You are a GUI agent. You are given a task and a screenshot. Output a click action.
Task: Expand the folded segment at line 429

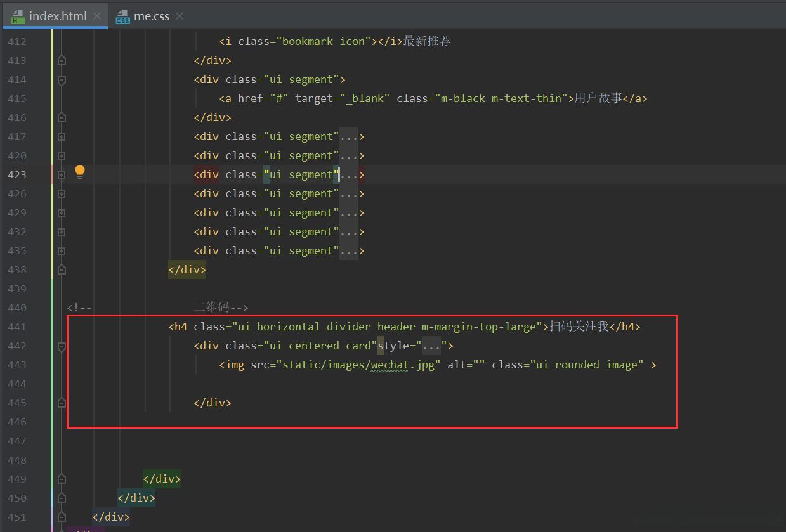[x=62, y=212]
